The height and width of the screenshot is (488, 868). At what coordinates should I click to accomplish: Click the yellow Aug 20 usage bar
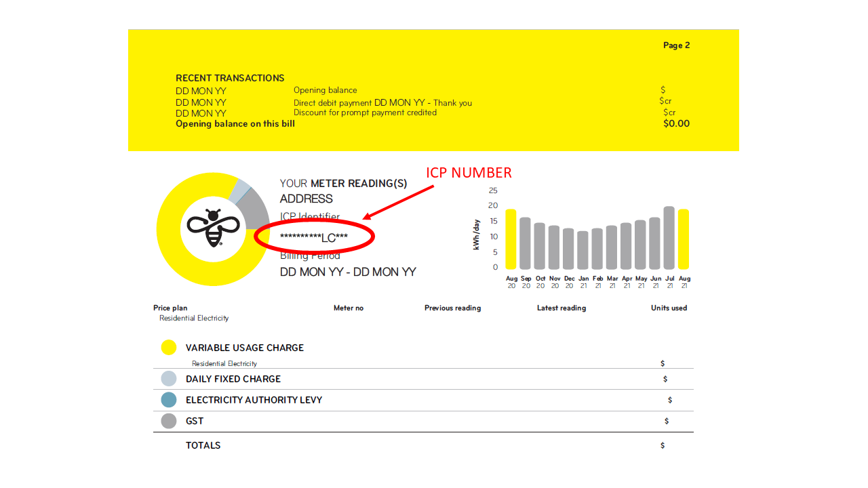click(511, 239)
